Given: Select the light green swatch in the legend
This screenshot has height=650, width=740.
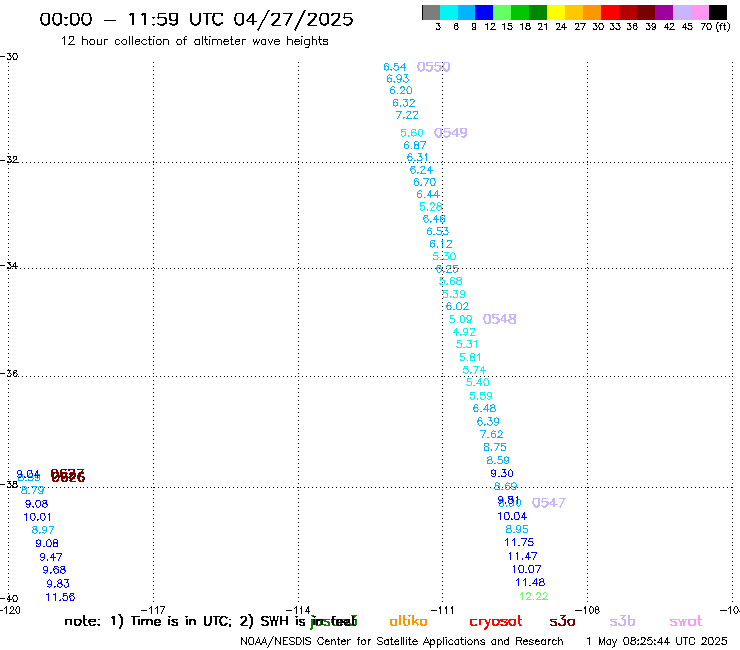Looking at the screenshot, I should (502, 12).
